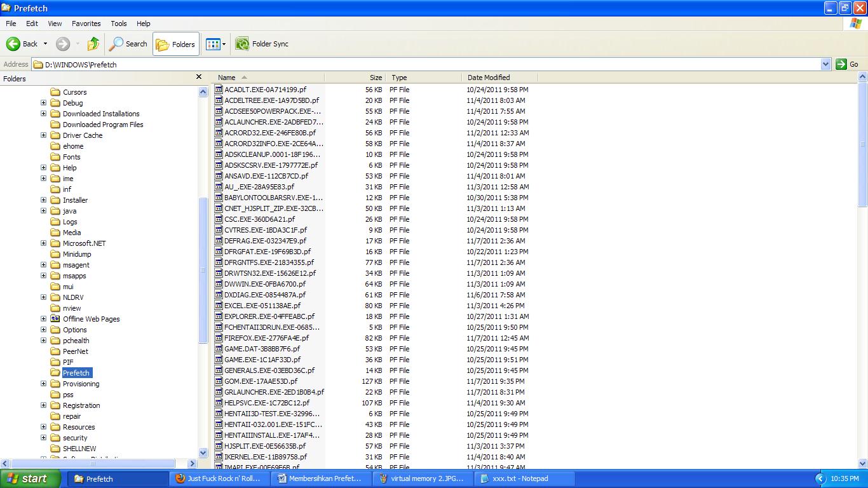
Task: Click the folder tree vertical scrollbar
Action: pos(203,272)
